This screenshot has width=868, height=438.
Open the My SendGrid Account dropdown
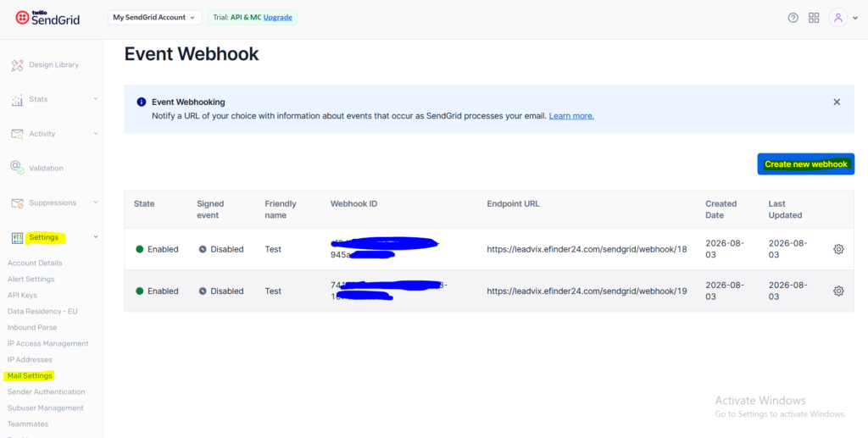coord(154,18)
